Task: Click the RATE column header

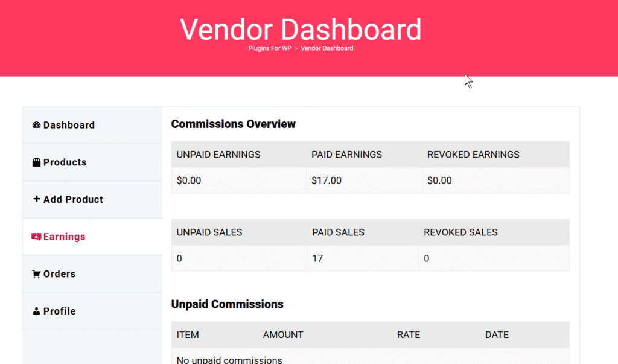Action: coord(409,334)
